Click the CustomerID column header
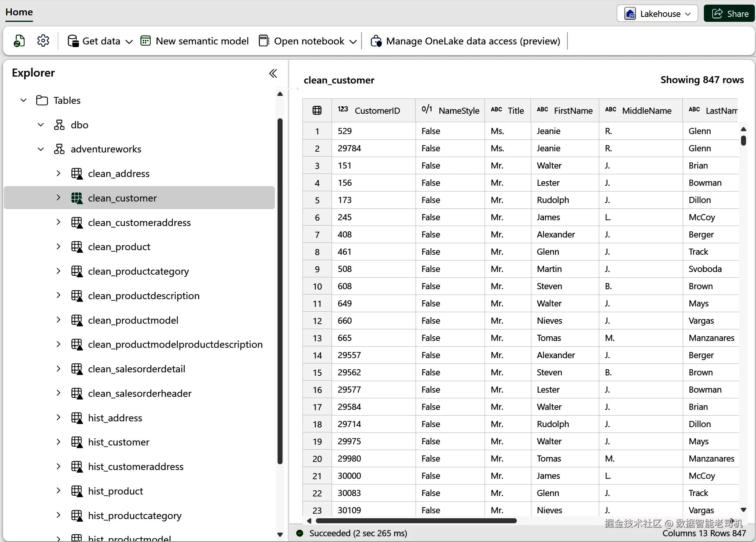Image resolution: width=756 pixels, height=542 pixels. click(x=377, y=111)
